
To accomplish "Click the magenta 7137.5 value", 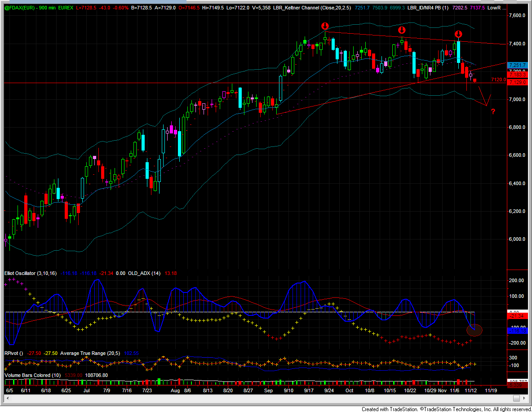I will pos(477,8).
